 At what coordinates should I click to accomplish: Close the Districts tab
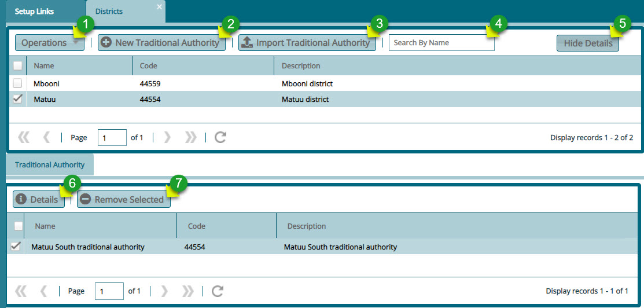click(x=159, y=7)
